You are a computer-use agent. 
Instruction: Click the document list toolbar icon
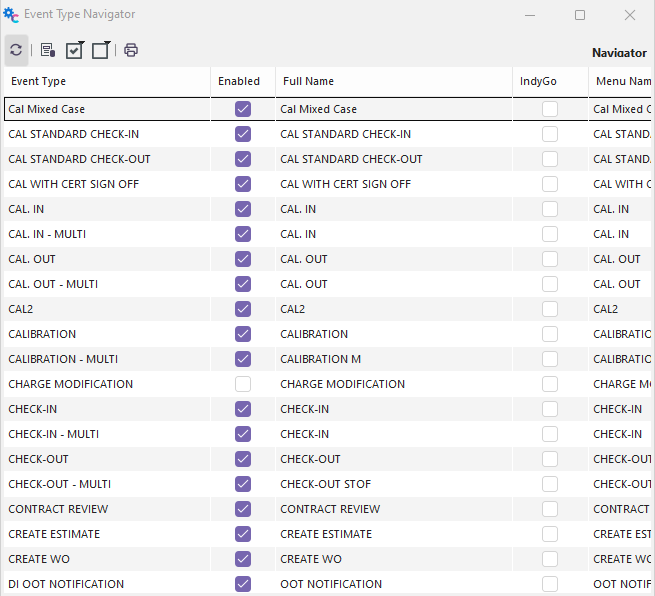tap(48, 50)
